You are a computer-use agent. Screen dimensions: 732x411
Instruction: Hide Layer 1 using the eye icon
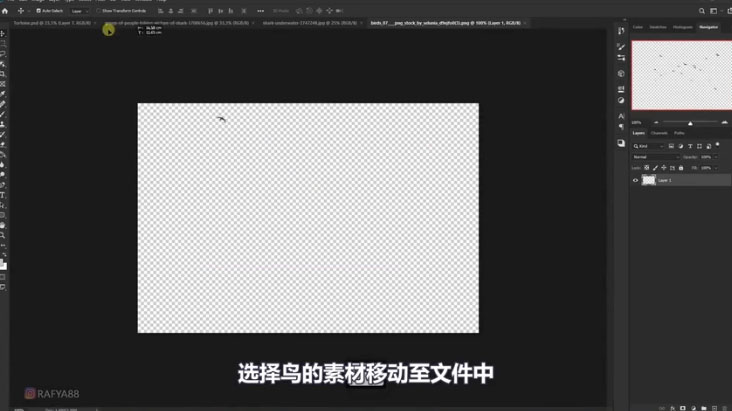point(635,181)
